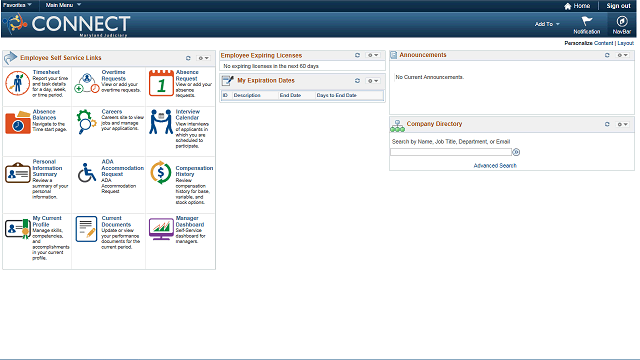Open the Absence Request calendar icon
The width and height of the screenshot is (640, 360).
[161, 83]
